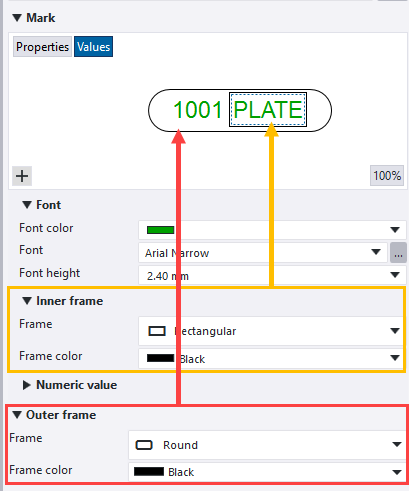409x491 pixels.
Task: Click the plus icon to add mark element
Action: (22, 176)
